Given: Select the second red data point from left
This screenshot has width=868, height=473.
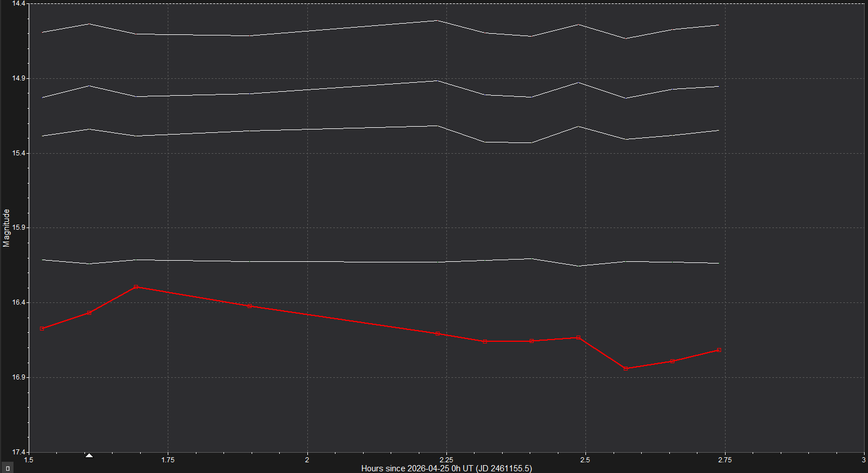Looking at the screenshot, I should coord(89,313).
